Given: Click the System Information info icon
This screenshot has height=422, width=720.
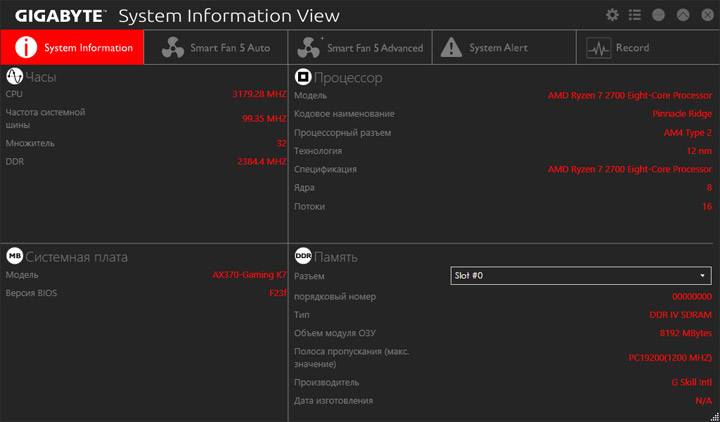Looking at the screenshot, I should coord(25,48).
